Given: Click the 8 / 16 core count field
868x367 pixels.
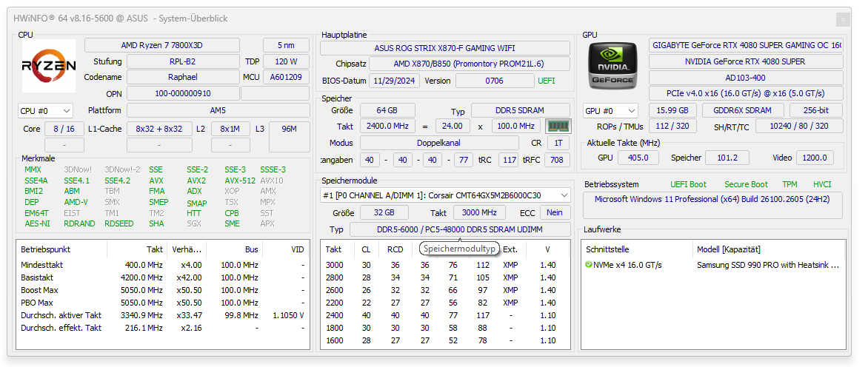Looking at the screenshot, I should tap(64, 129).
